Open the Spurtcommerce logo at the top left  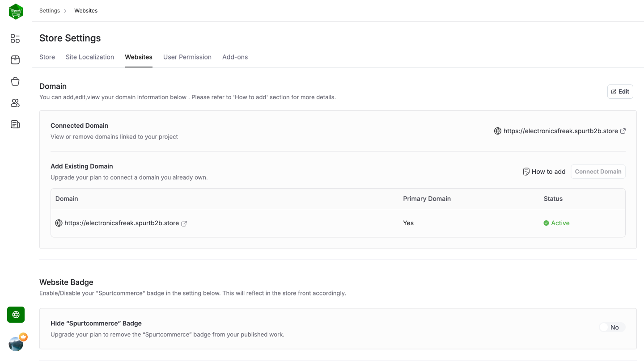(16, 11)
